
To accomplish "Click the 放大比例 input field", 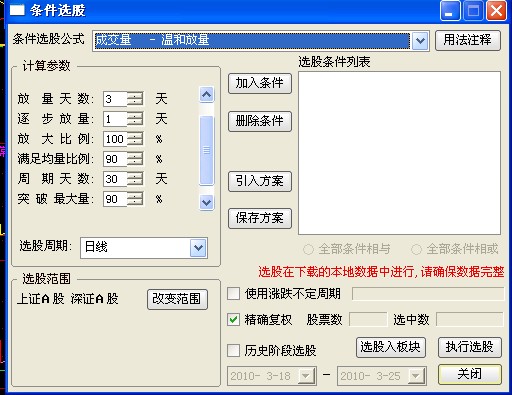I will click(x=115, y=139).
